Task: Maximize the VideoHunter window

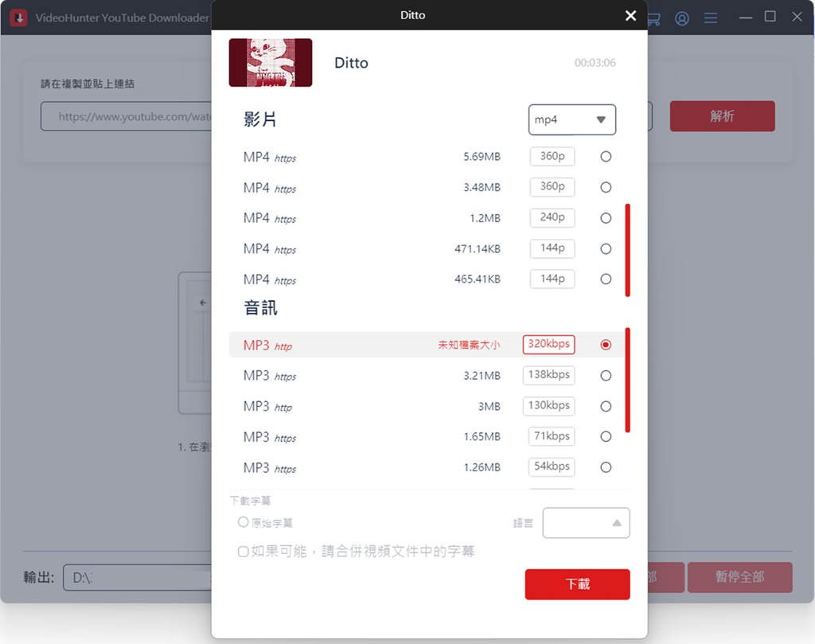Action: click(x=770, y=17)
